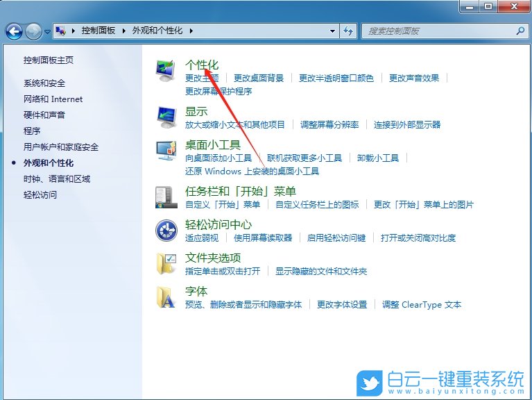Open the 文件夹选项 folder icon

coord(166,264)
